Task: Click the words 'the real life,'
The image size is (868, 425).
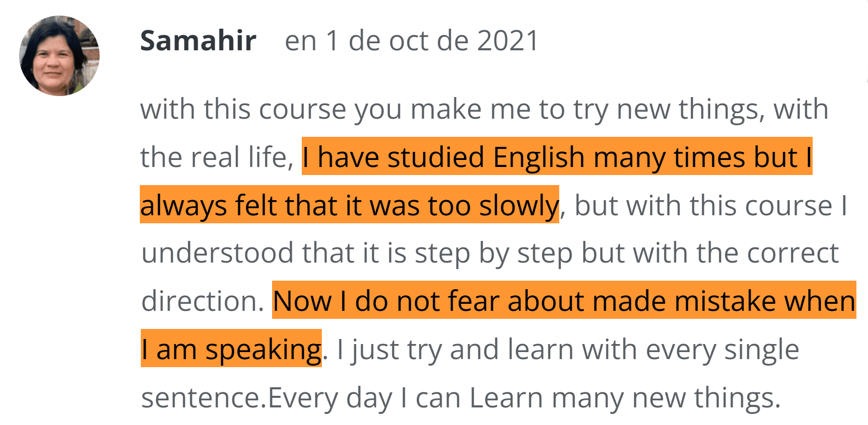Action: click(x=217, y=157)
